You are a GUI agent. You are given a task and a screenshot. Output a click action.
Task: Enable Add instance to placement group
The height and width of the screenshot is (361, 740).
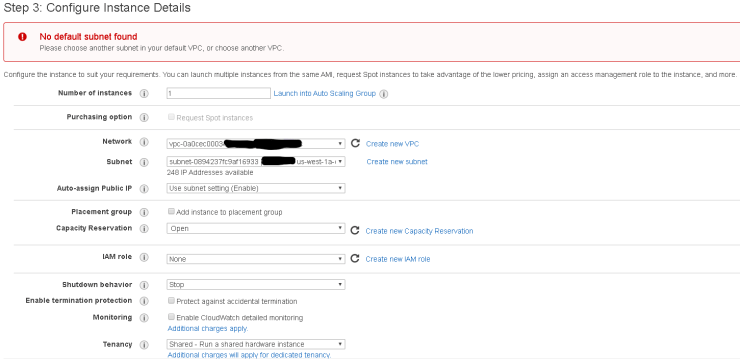tap(171, 211)
